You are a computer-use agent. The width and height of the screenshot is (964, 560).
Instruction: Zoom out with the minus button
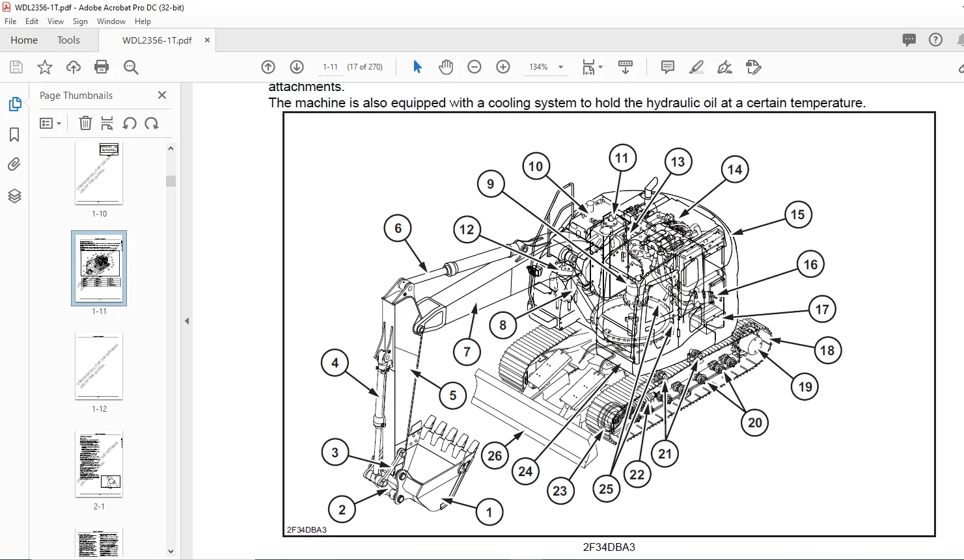point(475,67)
